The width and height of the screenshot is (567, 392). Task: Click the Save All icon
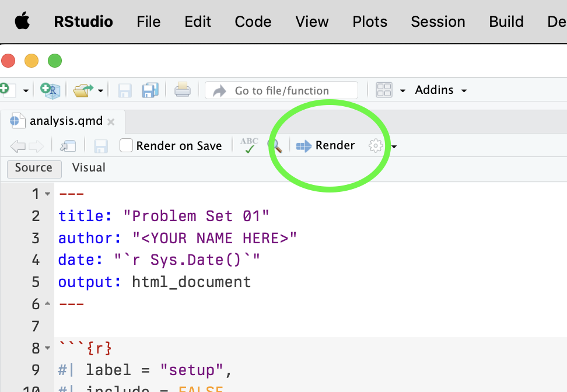(x=150, y=90)
